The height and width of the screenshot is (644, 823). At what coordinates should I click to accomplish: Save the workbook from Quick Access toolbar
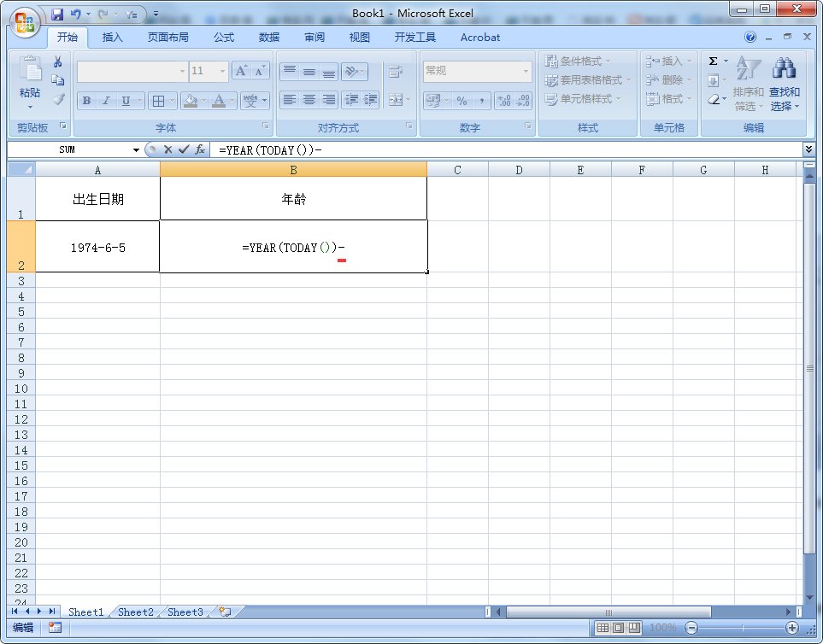point(57,15)
